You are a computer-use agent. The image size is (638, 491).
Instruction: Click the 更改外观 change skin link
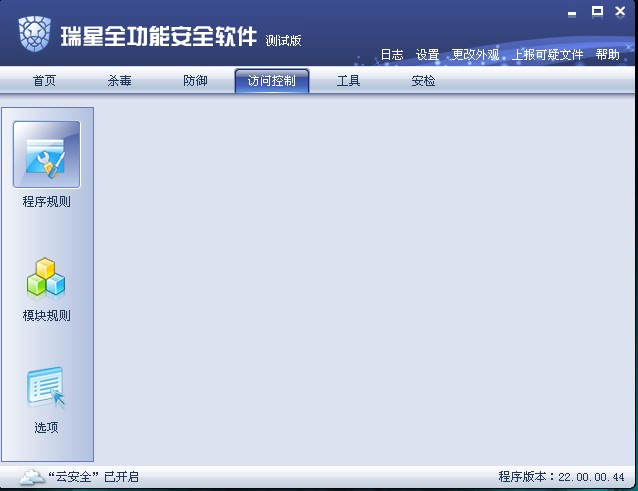(475, 55)
